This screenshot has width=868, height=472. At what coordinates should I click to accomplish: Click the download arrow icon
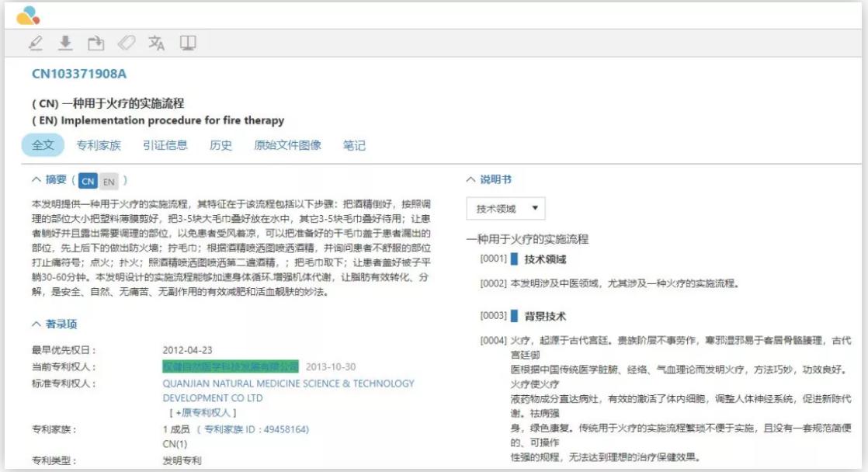66,43
